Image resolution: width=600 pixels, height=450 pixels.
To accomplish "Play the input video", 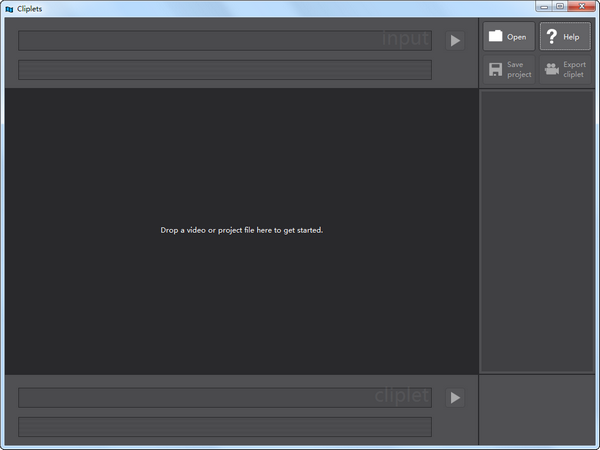I will (x=455, y=41).
